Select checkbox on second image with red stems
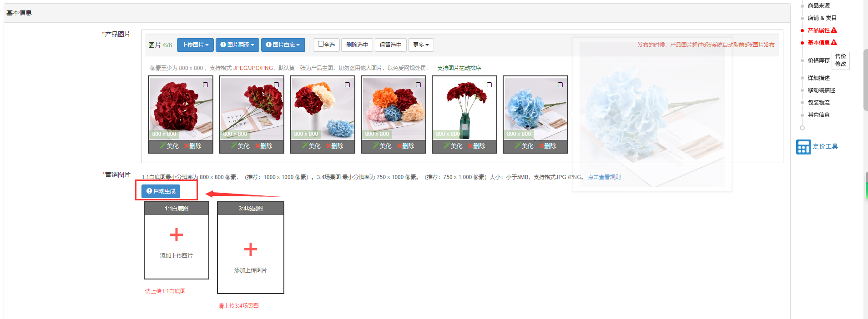Screen dimensions: 868x319 [x=277, y=85]
